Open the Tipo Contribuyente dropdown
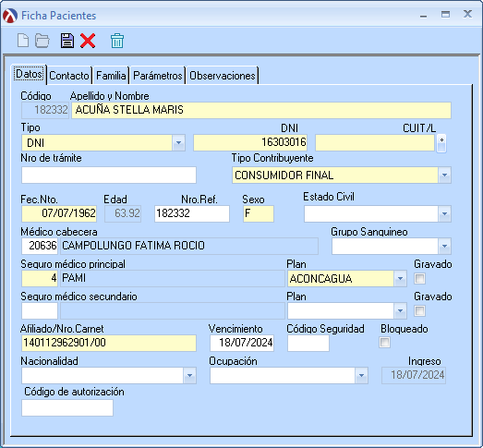The image size is (483, 448). pyautogui.click(x=444, y=175)
